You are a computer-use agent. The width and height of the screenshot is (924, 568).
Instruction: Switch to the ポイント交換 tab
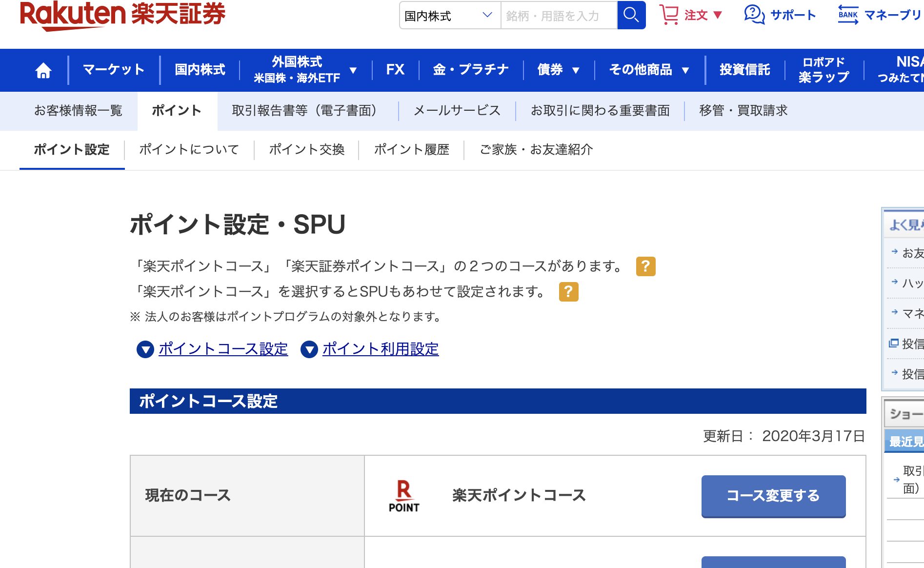306,149
